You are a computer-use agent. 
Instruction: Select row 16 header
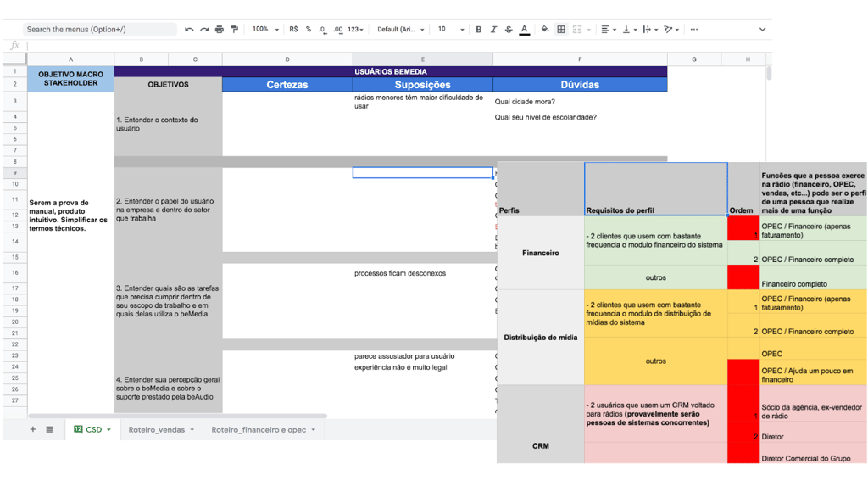(x=15, y=272)
